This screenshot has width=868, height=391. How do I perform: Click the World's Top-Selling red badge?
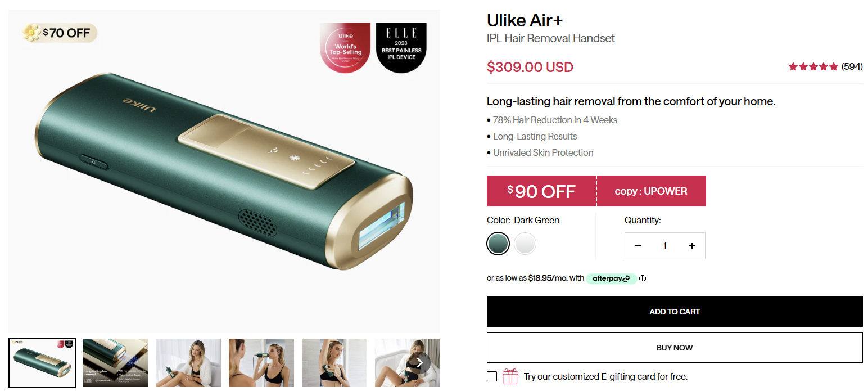(x=345, y=48)
